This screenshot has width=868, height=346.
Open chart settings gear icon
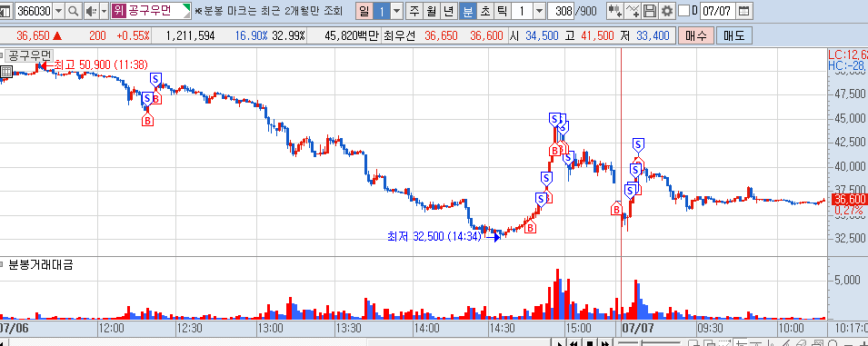[x=667, y=11]
